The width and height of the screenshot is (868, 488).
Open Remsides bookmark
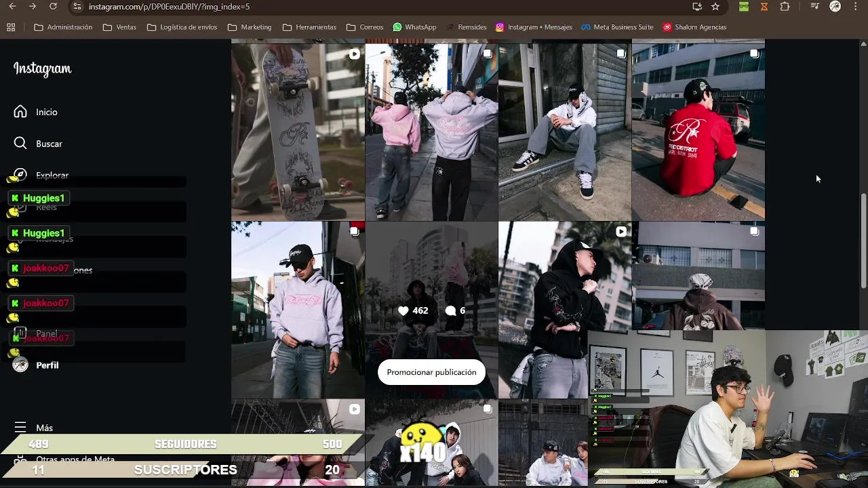(466, 27)
